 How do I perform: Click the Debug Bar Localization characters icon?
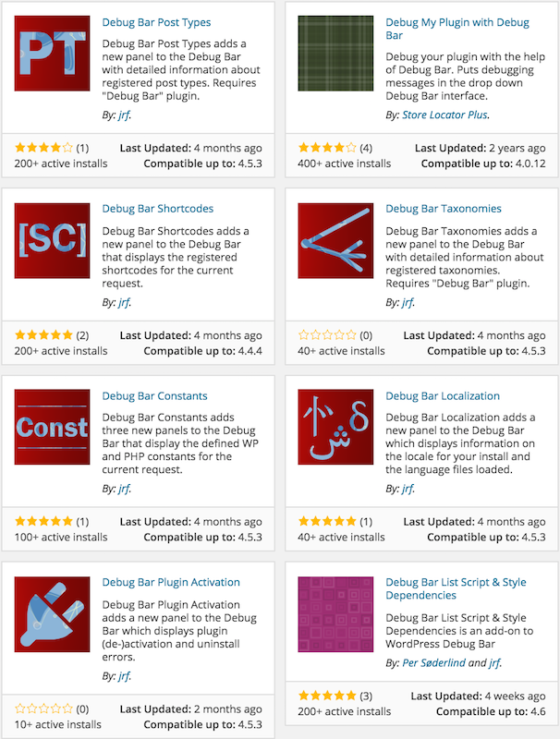(x=335, y=427)
